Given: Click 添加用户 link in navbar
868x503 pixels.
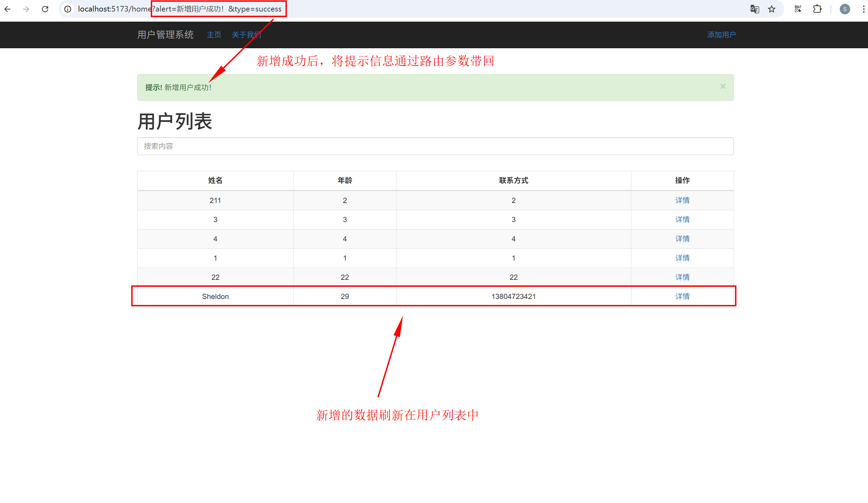Looking at the screenshot, I should point(721,35).
